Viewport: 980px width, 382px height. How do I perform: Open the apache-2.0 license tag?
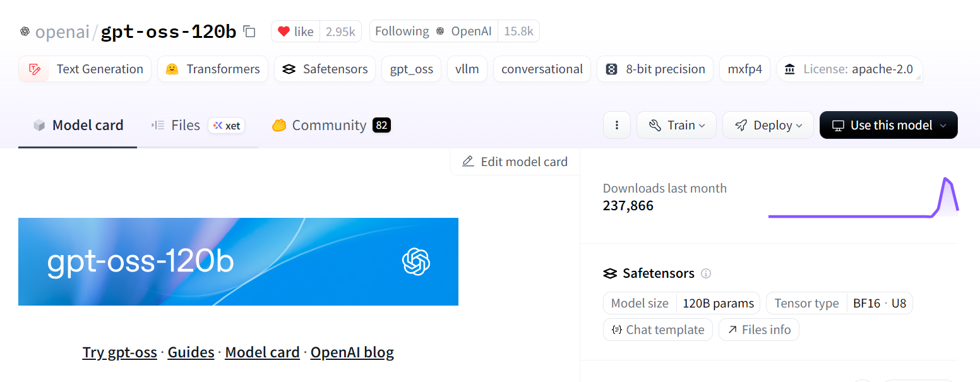pos(849,69)
